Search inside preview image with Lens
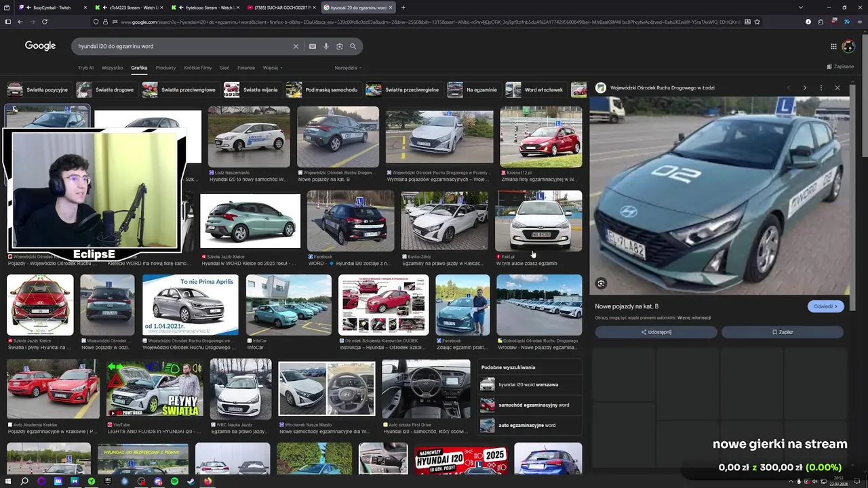The width and height of the screenshot is (868, 488). point(601,283)
